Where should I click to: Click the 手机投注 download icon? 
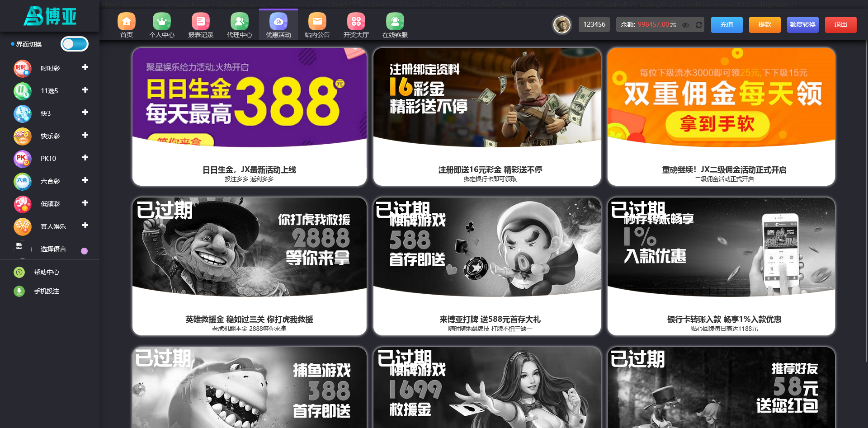tap(19, 291)
